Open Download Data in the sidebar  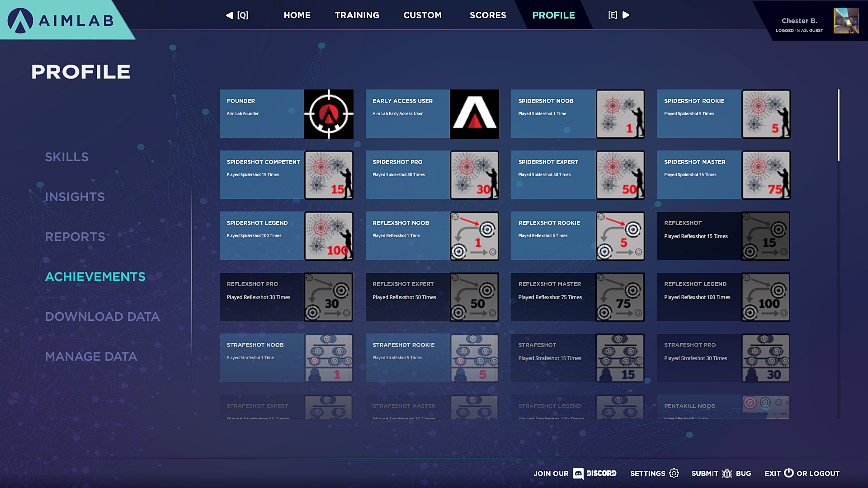(x=102, y=317)
